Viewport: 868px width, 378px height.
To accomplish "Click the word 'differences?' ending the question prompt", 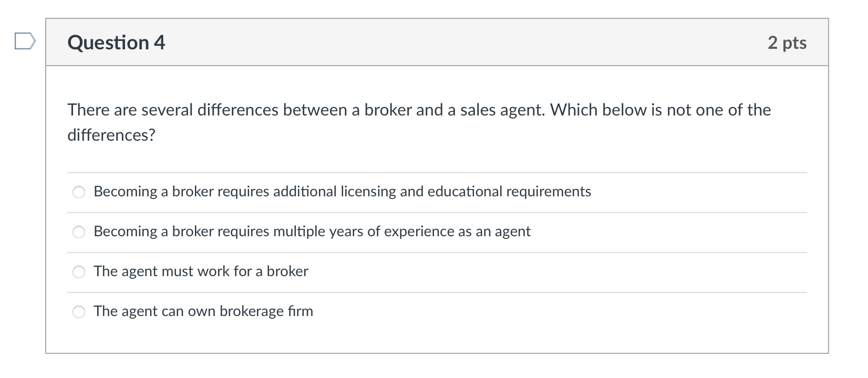I will (x=111, y=135).
